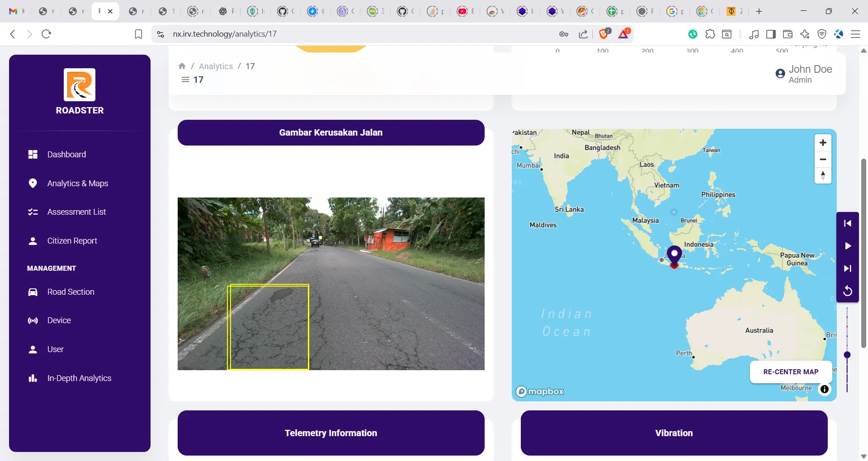Skip to next frame in playback

pos(848,268)
